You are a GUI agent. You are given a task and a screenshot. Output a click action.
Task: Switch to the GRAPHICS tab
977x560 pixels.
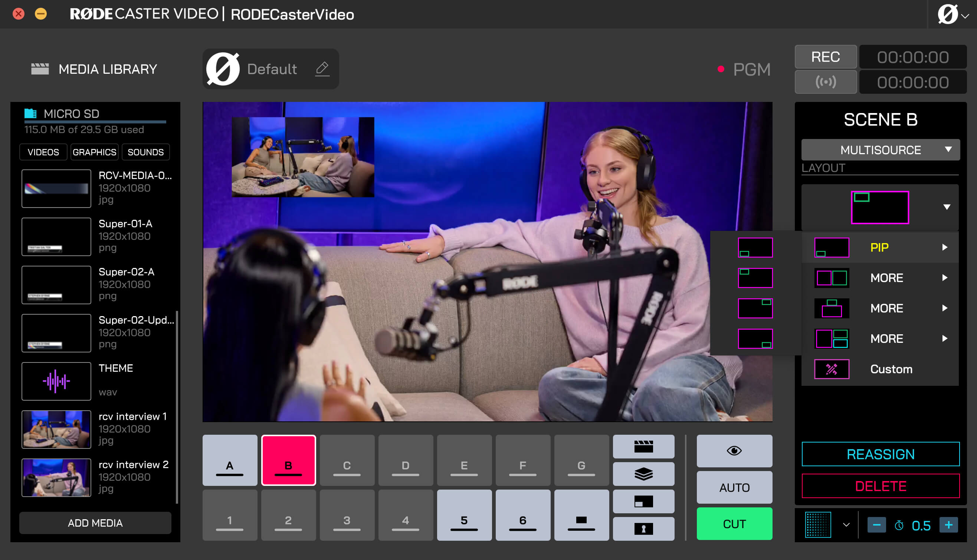coord(94,152)
